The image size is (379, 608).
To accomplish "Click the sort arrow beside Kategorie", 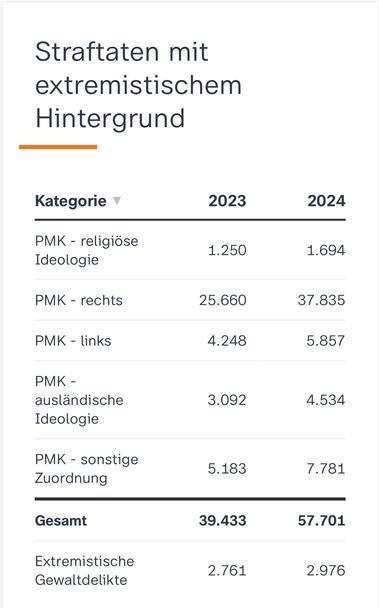I will coord(116,201).
